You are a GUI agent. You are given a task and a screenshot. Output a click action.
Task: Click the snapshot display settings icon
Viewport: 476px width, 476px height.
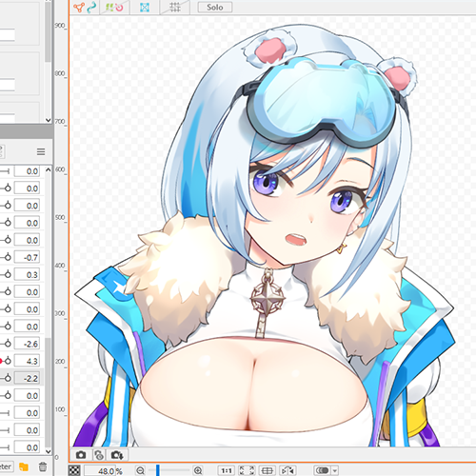coord(99,455)
